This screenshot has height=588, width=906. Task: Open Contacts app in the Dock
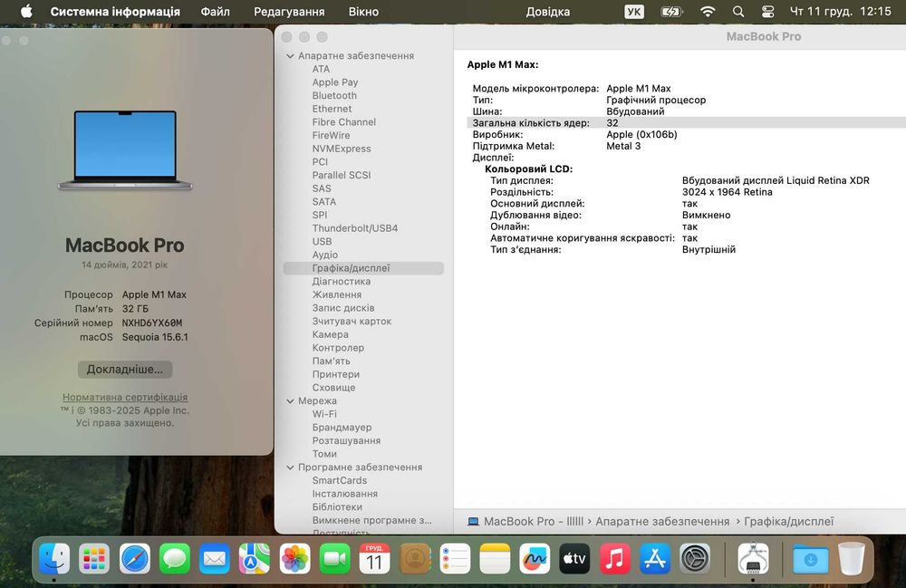[415, 558]
